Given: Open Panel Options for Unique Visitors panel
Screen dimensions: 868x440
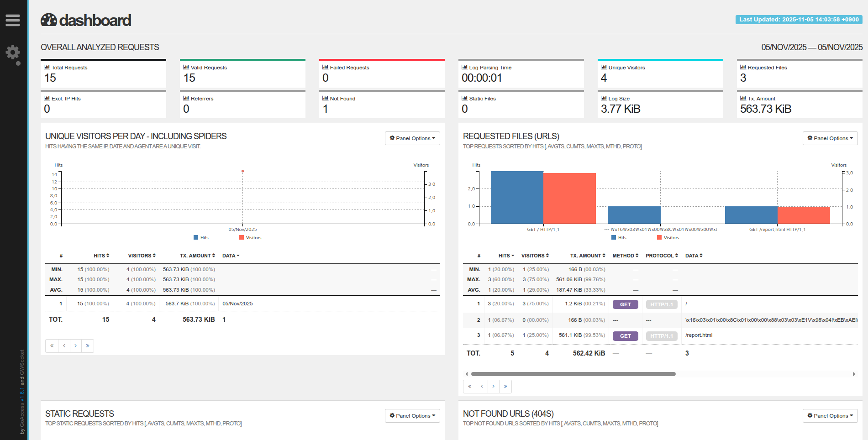Looking at the screenshot, I should (412, 138).
